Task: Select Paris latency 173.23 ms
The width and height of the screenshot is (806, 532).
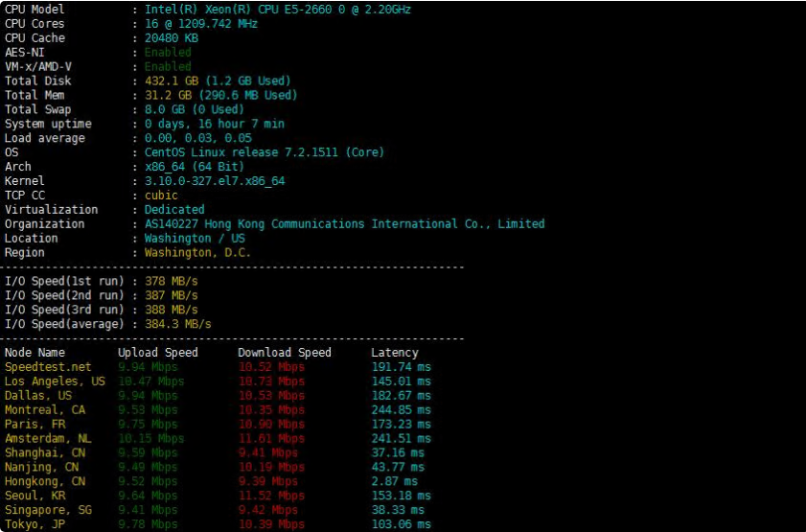Action: (x=401, y=425)
